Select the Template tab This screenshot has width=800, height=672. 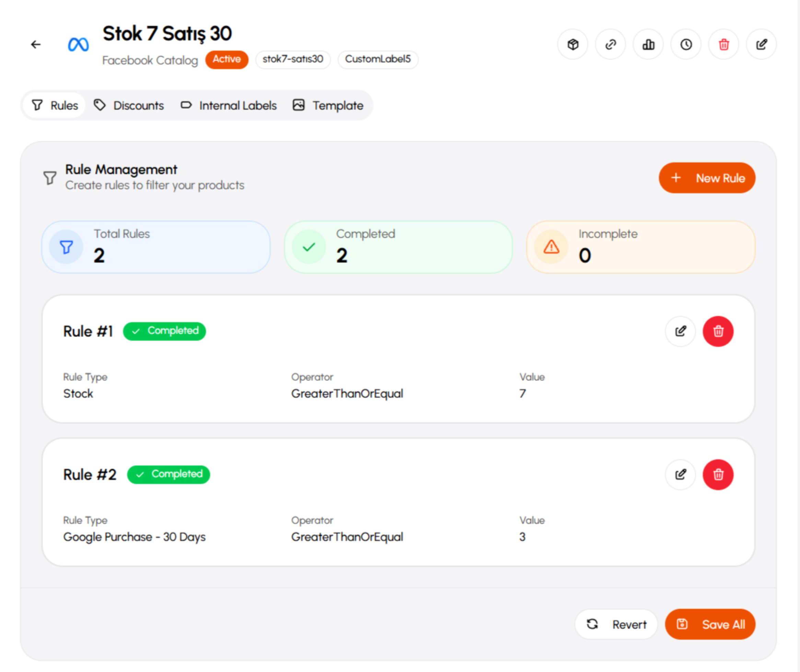click(x=328, y=106)
